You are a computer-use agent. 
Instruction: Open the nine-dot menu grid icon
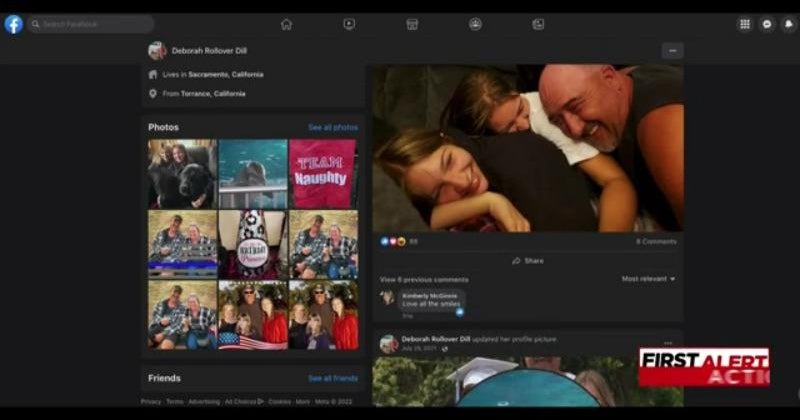point(745,24)
